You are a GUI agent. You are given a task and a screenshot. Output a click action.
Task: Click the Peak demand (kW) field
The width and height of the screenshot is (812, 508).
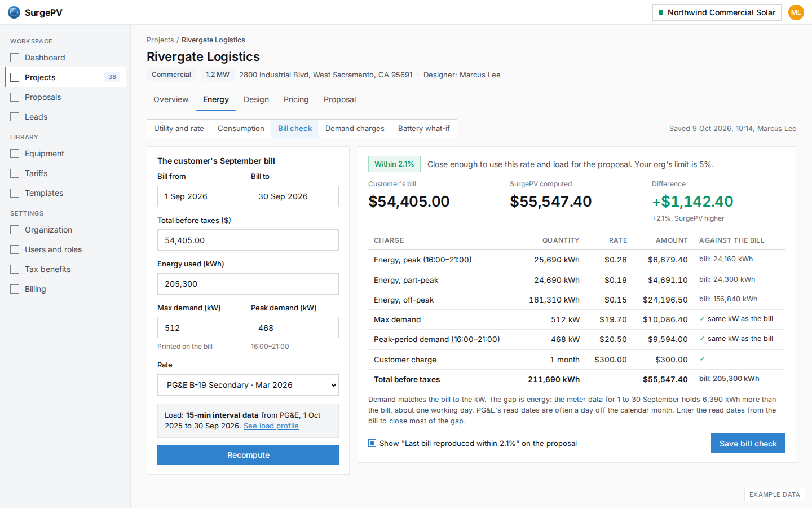click(295, 328)
